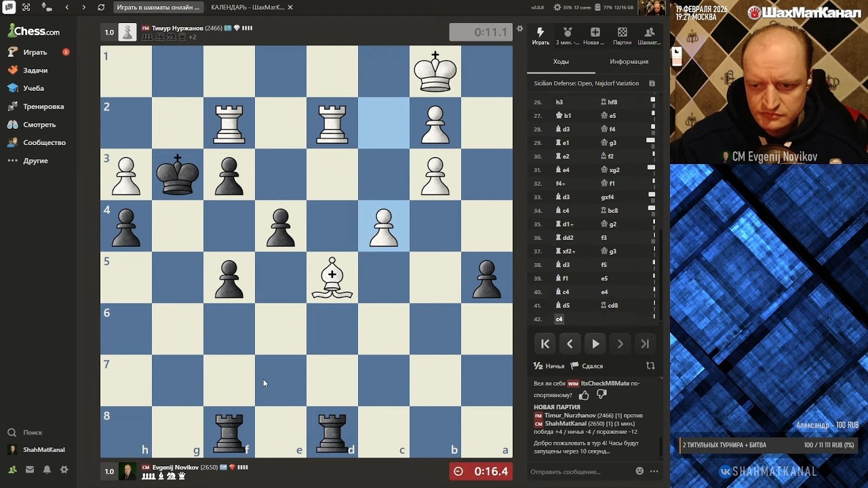Select move 26. h3 in the list
The width and height of the screenshot is (868, 488).
[x=559, y=102]
